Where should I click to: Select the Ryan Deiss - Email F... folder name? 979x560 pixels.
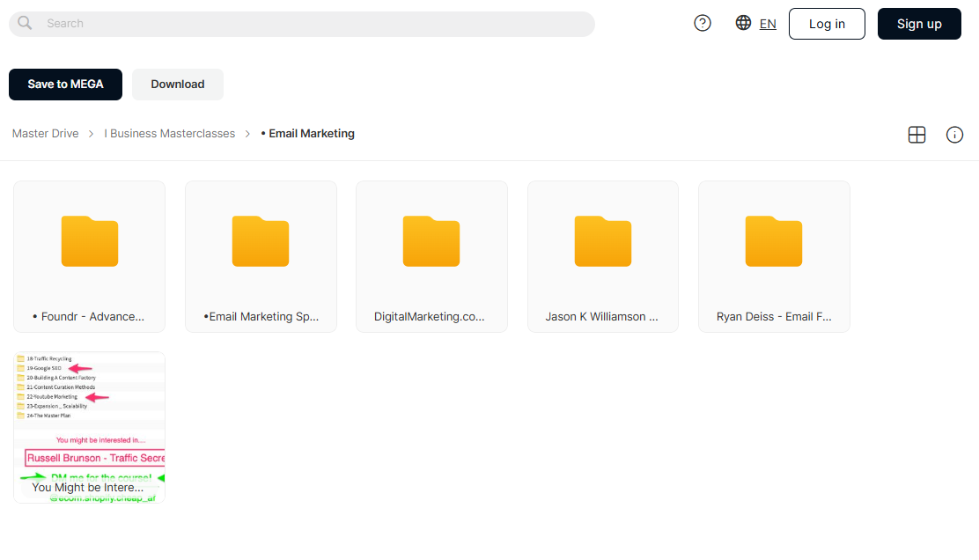[x=774, y=316]
